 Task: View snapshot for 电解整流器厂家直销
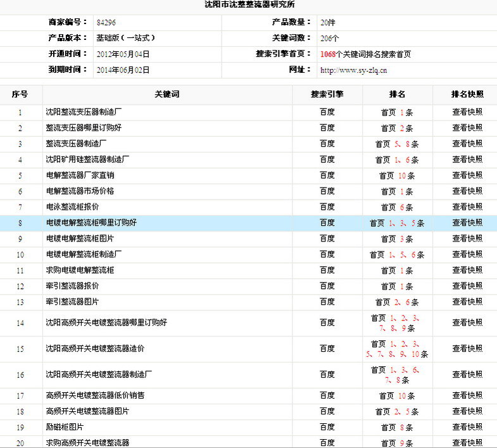[467, 176]
